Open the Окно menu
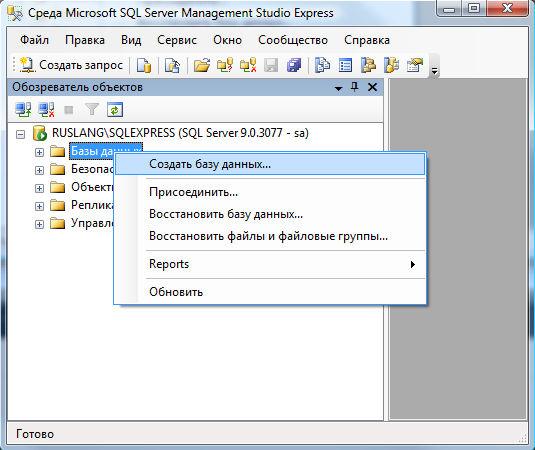This screenshot has height=450, width=535. pyautogui.click(x=228, y=40)
